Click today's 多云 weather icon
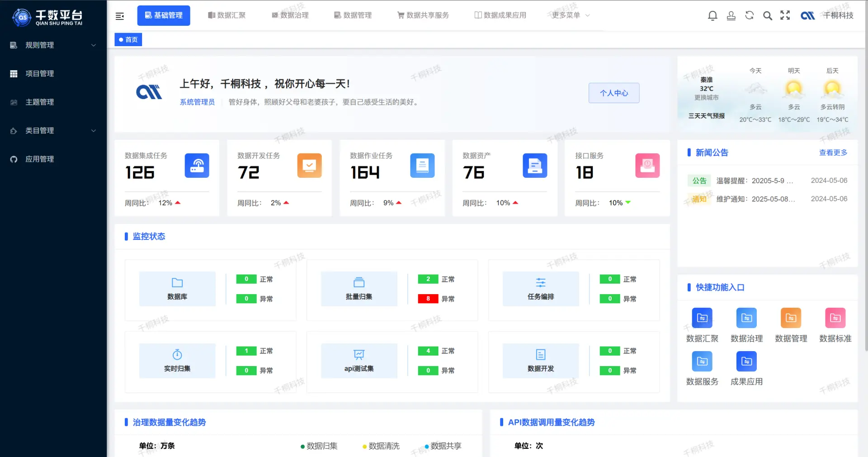 coord(755,89)
